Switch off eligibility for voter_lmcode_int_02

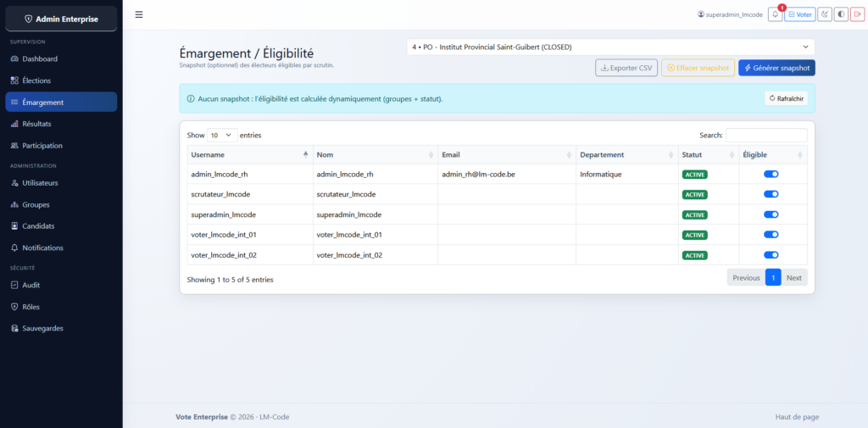coord(771,255)
